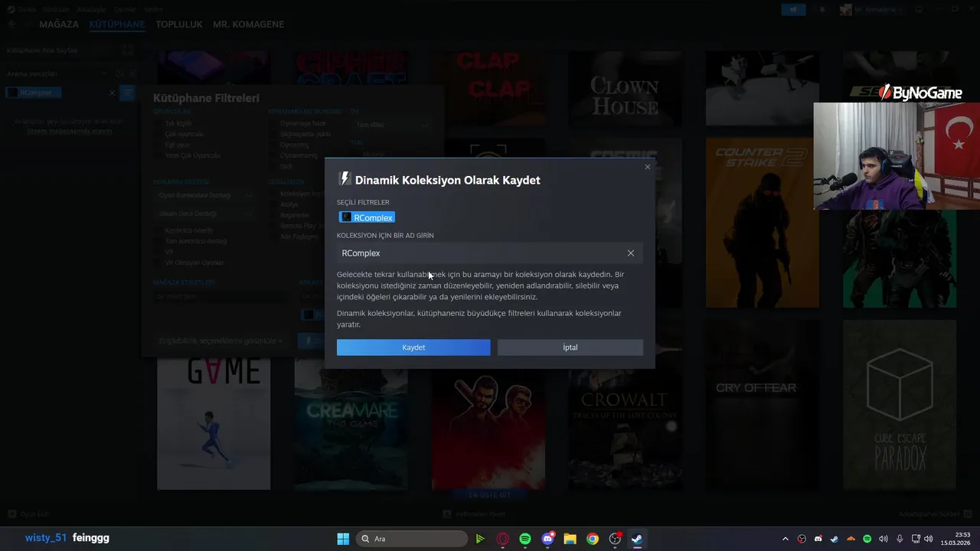980x551 pixels.
Task: Open Opera GX from the taskbar
Action: 503,539
